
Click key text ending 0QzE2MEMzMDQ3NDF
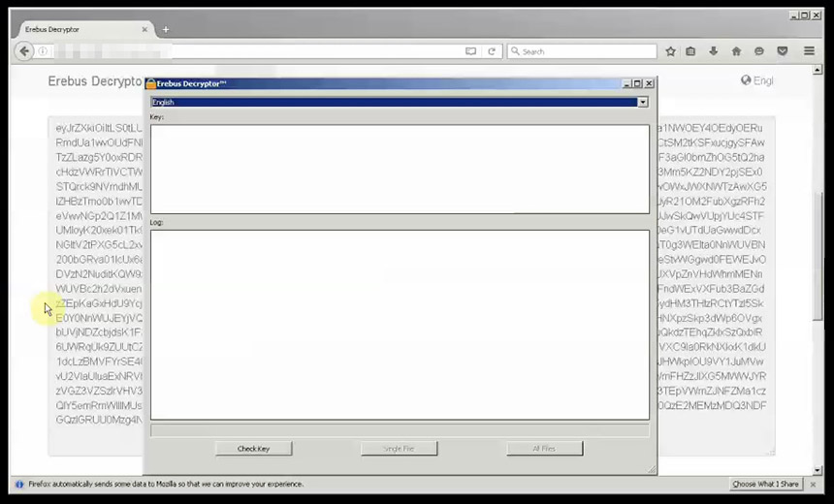point(713,406)
